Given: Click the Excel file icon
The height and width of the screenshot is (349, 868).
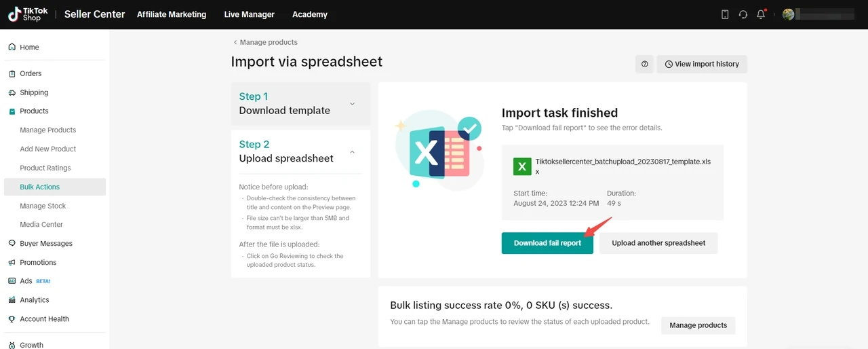Looking at the screenshot, I should pyautogui.click(x=522, y=166).
